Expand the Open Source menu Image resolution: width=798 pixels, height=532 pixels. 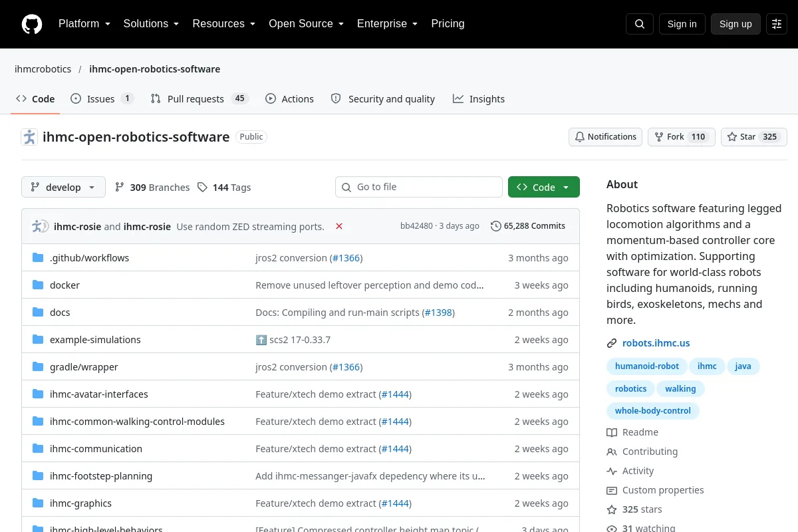306,24
